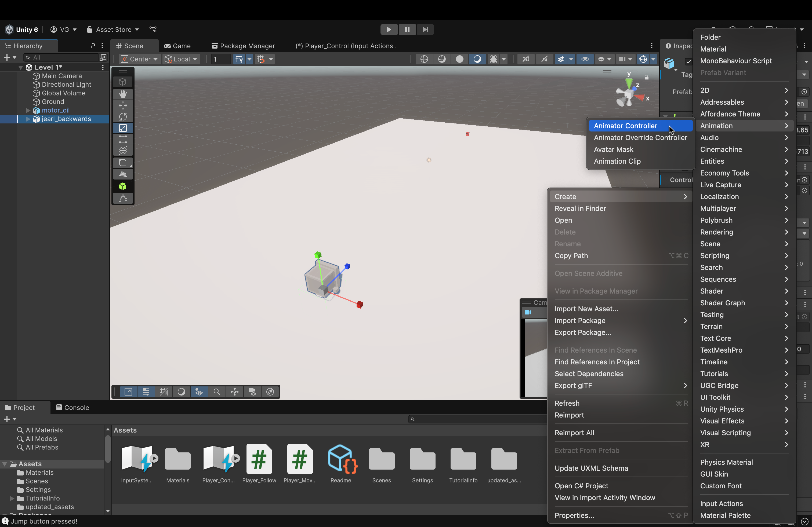The image size is (812, 527).
Task: Select the Scale tool
Action: (123, 128)
